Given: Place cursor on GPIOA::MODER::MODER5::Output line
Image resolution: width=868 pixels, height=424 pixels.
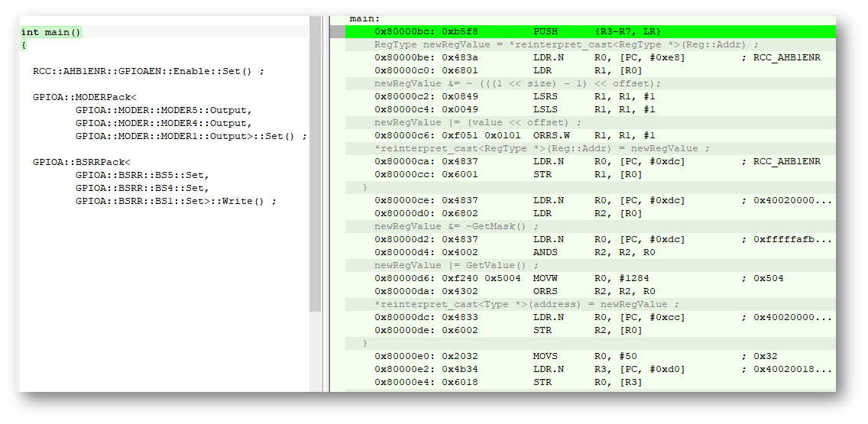Looking at the screenshot, I should 163,110.
